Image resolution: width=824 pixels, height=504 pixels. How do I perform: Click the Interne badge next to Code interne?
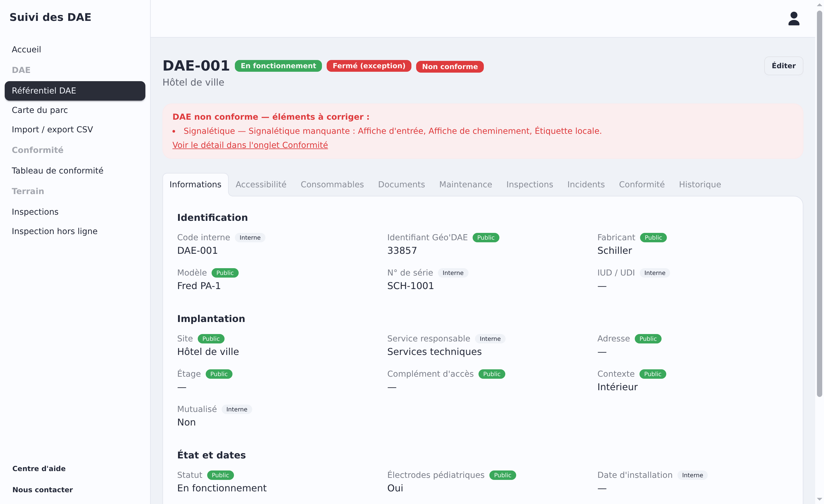[250, 238]
